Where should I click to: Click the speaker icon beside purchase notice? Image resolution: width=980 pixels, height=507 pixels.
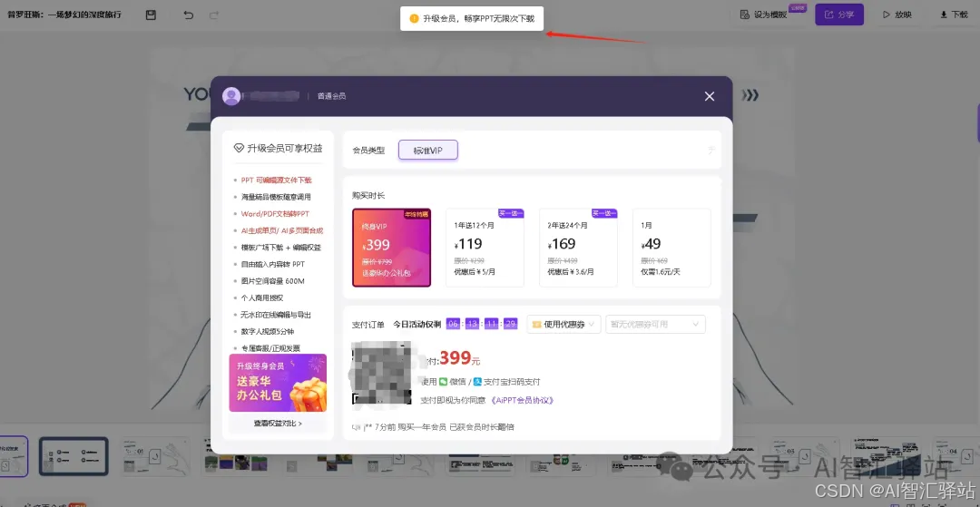pyautogui.click(x=357, y=427)
